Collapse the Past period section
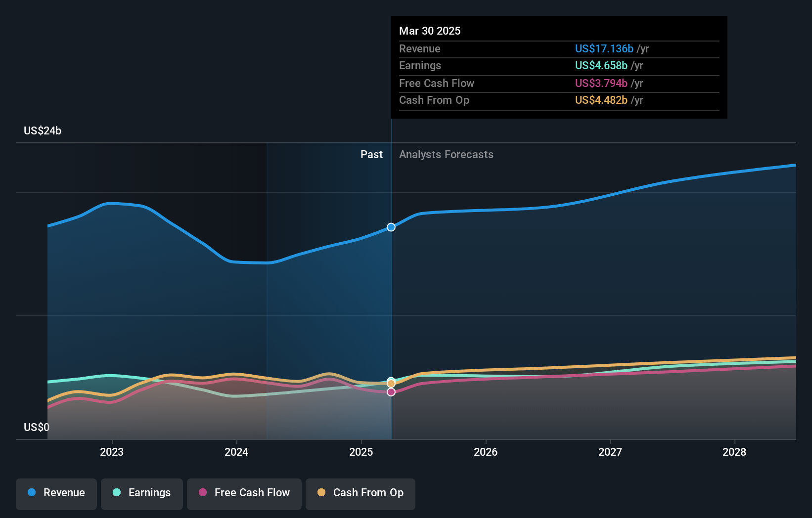This screenshot has height=518, width=812. click(371, 154)
